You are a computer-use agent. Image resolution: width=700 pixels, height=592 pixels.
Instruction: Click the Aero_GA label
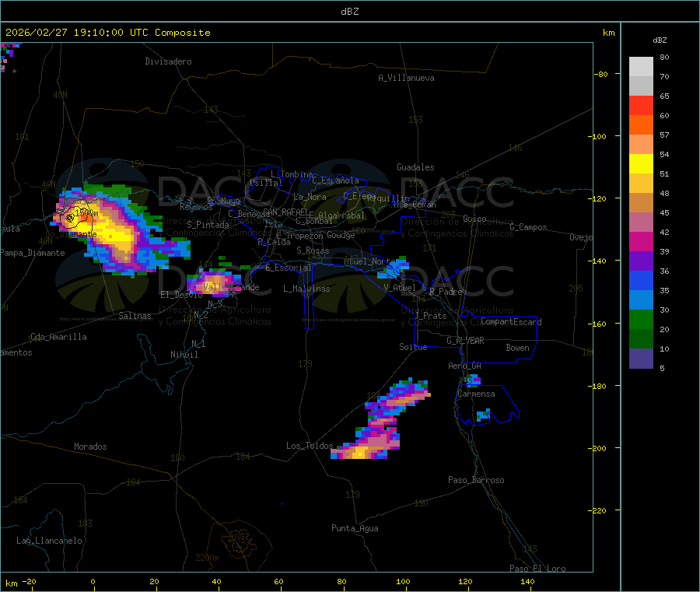coord(464,365)
